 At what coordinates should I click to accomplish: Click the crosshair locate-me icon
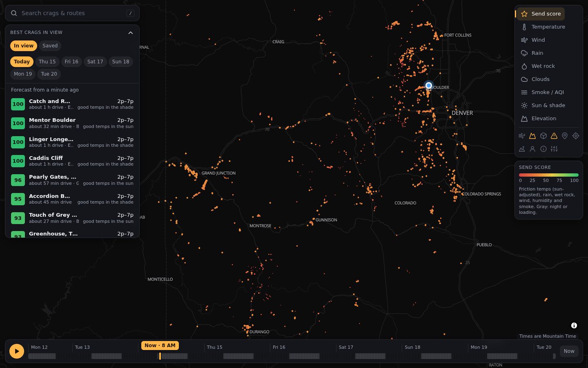point(576,136)
